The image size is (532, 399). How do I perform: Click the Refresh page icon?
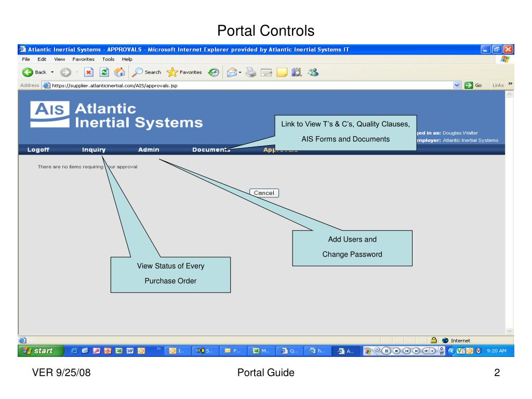point(104,72)
